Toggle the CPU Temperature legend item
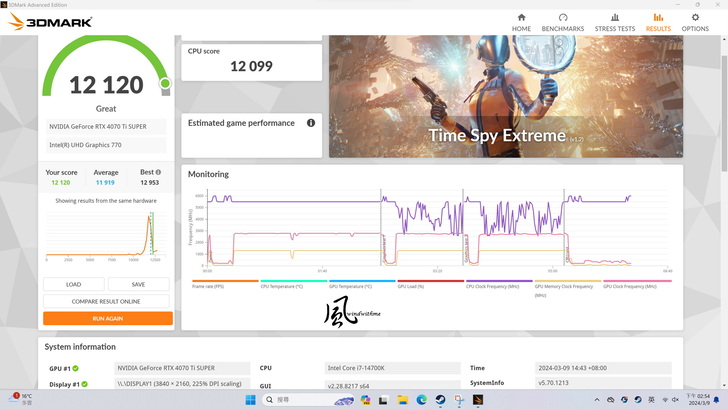 click(x=293, y=284)
